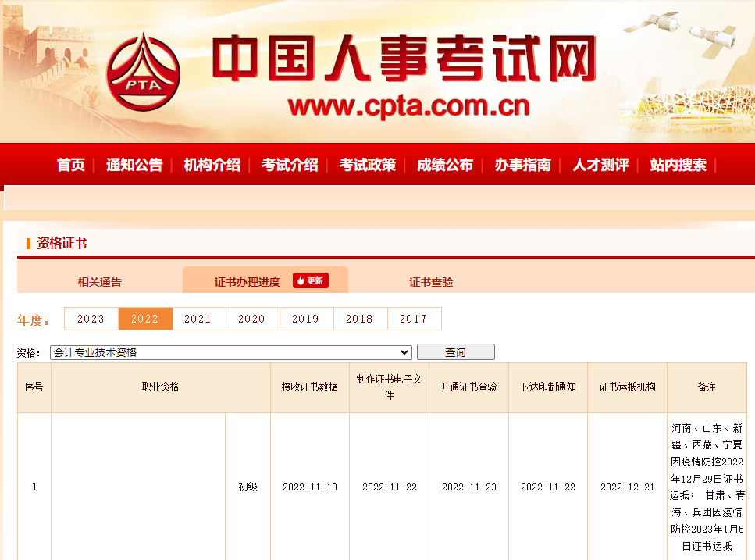Image resolution: width=755 pixels, height=560 pixels.
Task: Click 人才测评 menu item
Action: (x=600, y=165)
